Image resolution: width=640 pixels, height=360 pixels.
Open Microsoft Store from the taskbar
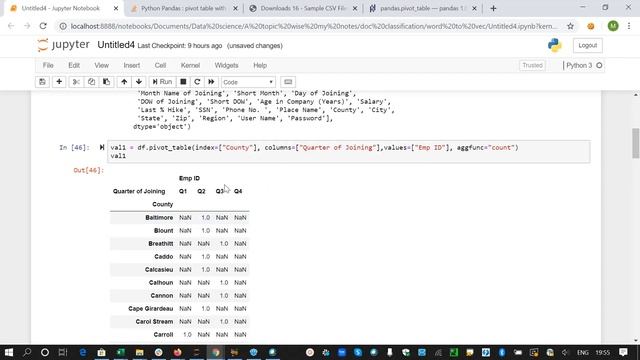[x=101, y=352]
